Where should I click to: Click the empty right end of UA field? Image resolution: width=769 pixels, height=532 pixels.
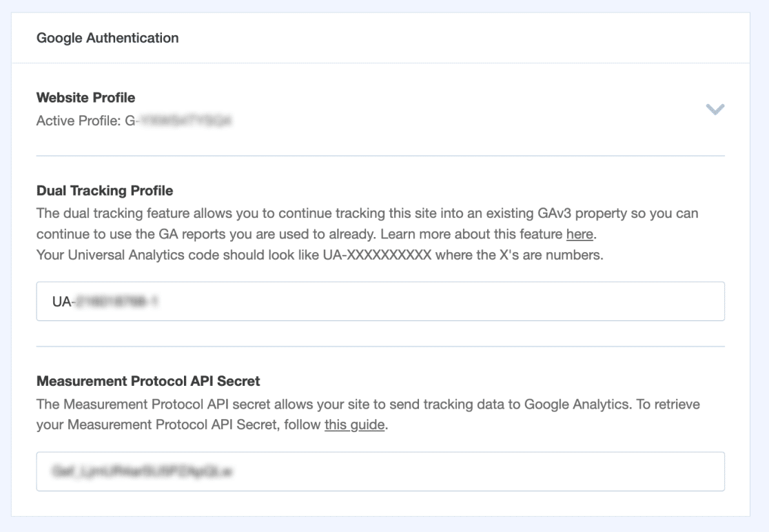tap(637, 301)
